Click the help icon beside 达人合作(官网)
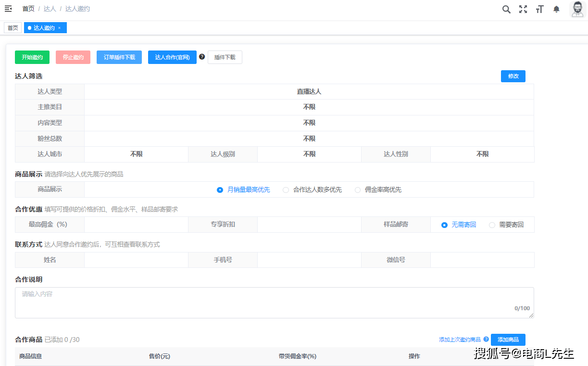 click(202, 57)
